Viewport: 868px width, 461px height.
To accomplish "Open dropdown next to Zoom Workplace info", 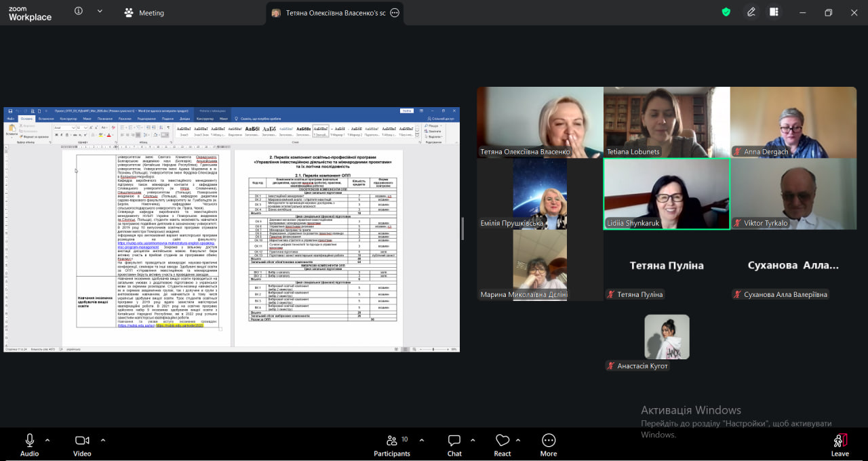I will click(x=100, y=12).
